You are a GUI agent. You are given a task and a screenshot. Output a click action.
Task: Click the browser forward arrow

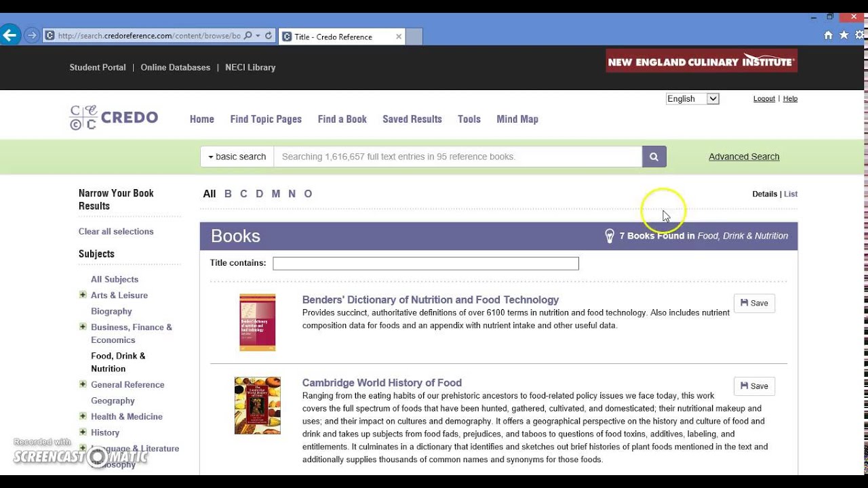(31, 35)
